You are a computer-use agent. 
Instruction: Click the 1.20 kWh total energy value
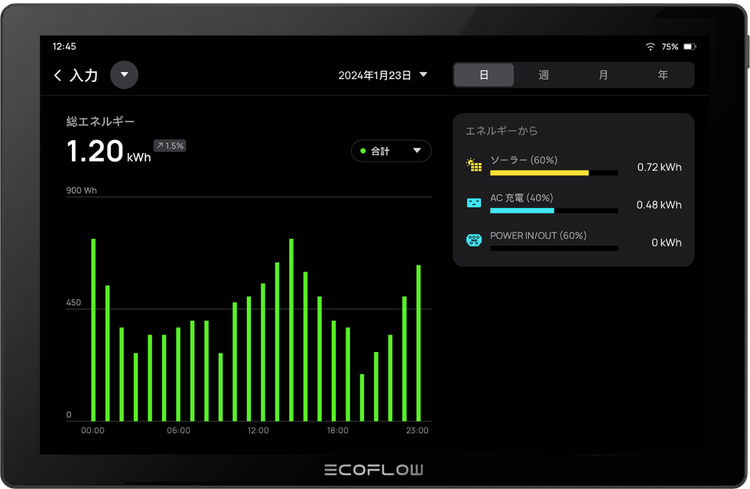pyautogui.click(x=108, y=152)
